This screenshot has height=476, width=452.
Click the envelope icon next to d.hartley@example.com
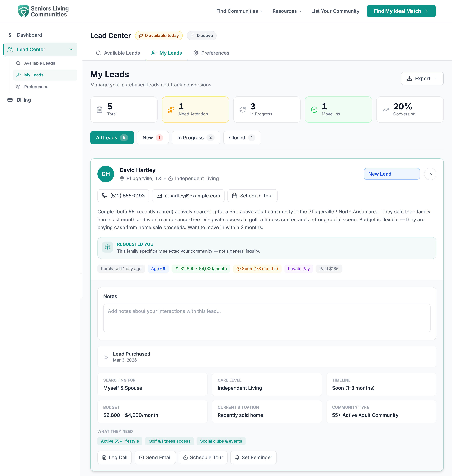pos(159,196)
